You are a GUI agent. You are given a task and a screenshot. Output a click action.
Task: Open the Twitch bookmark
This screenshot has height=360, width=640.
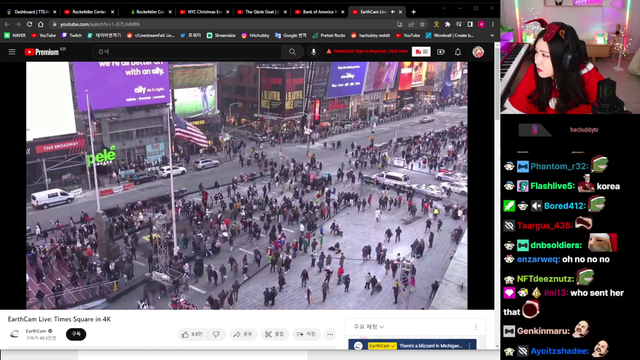pos(72,36)
